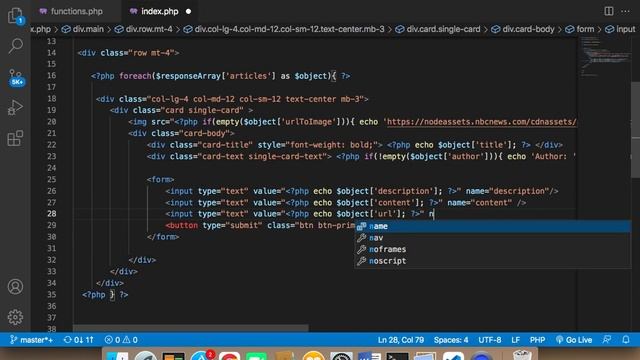Split the editor to the right
Image resolution: width=640 pixels, height=360 pixels.
(x=609, y=11)
